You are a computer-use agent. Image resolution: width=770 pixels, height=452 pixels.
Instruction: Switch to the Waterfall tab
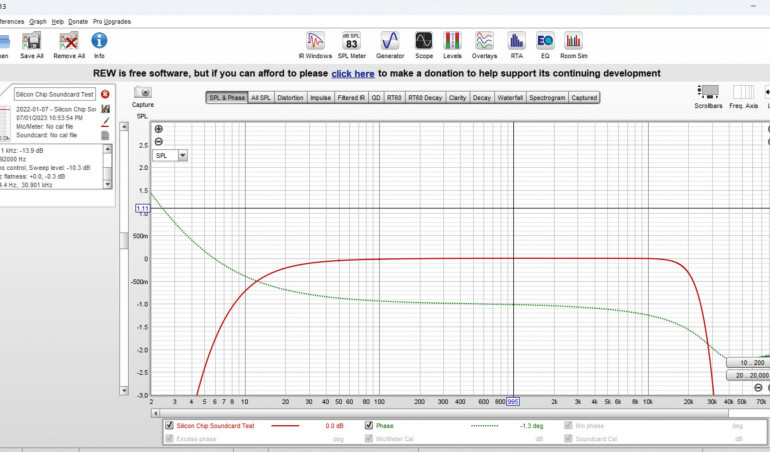510,98
